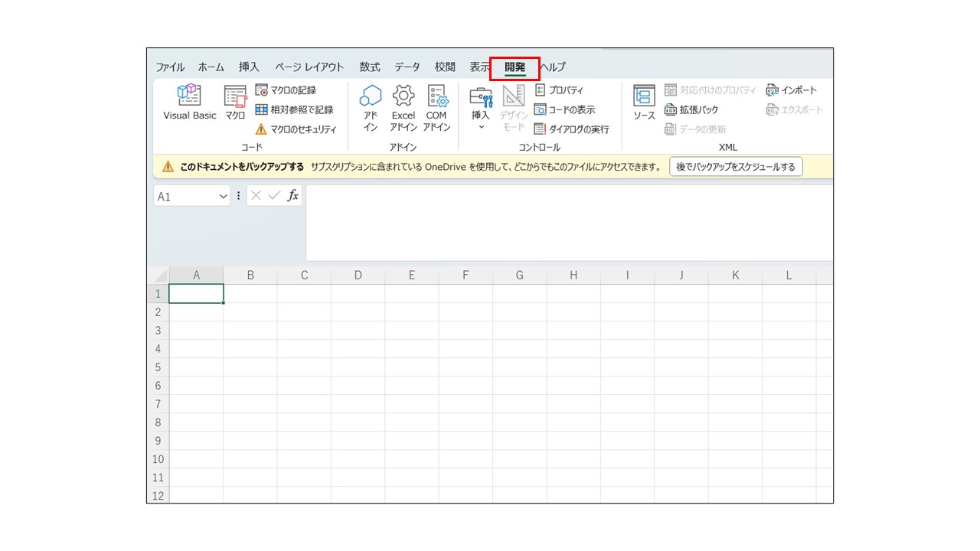Select column B header
Image resolution: width=980 pixels, height=551 pixels.
(x=250, y=275)
